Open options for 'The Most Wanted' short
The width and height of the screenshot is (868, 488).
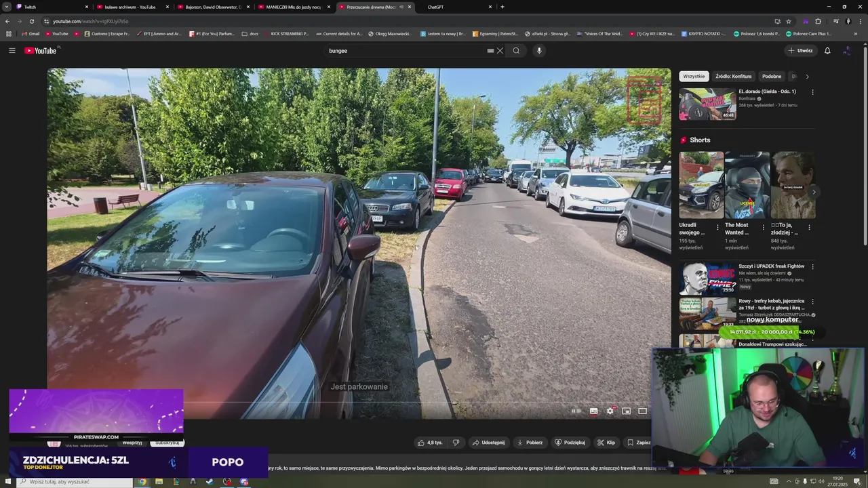tap(764, 226)
